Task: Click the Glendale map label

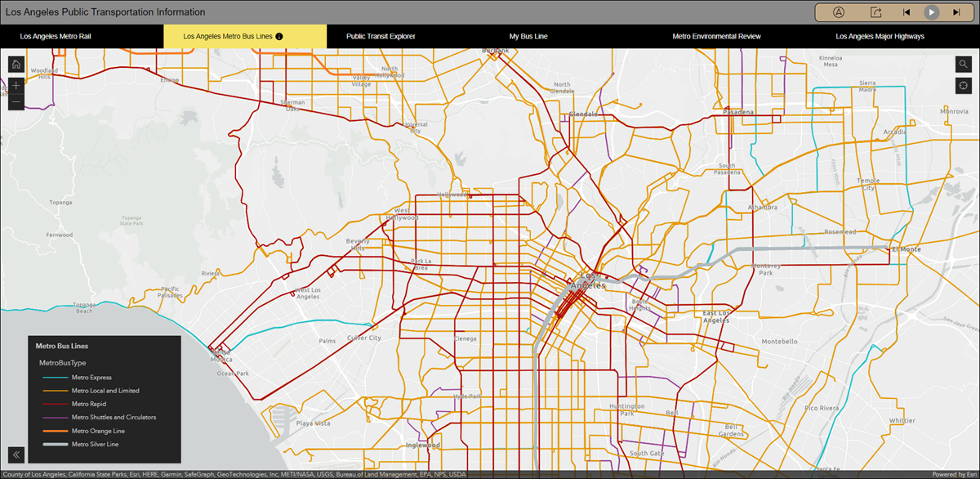Action: tap(583, 114)
